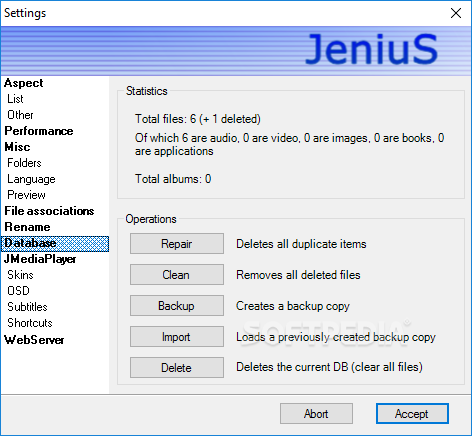Click the Backup button
The image size is (472, 436).
[177, 306]
